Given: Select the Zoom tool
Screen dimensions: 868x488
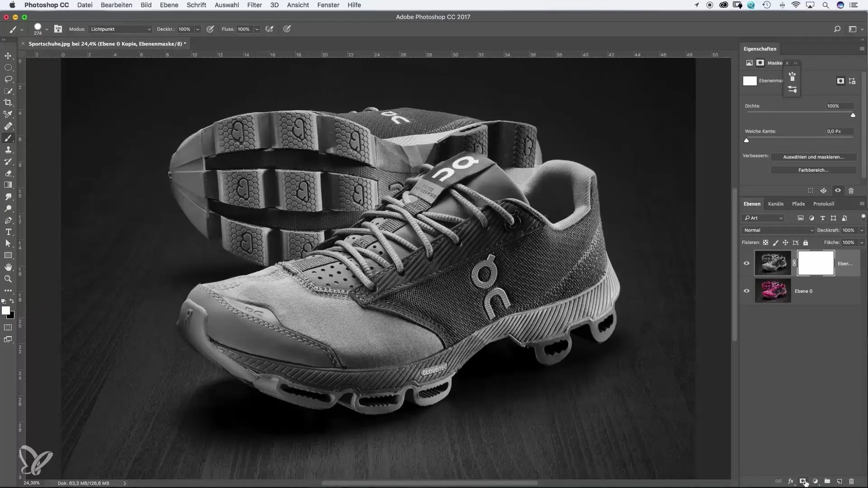Looking at the screenshot, I should 8,279.
